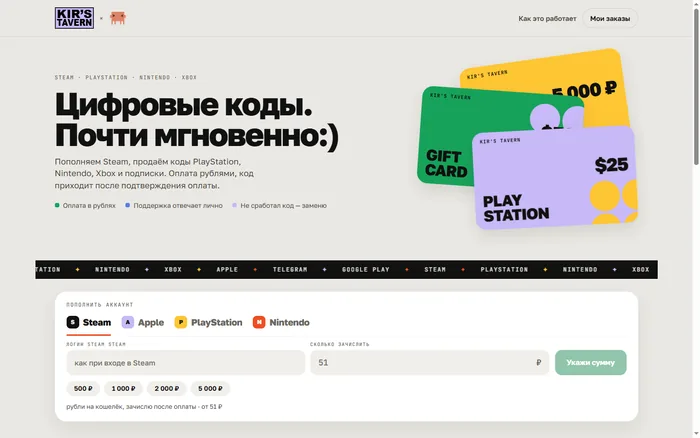700x438 pixels.
Task: Click the orange pixel creature icon
Action: click(118, 18)
